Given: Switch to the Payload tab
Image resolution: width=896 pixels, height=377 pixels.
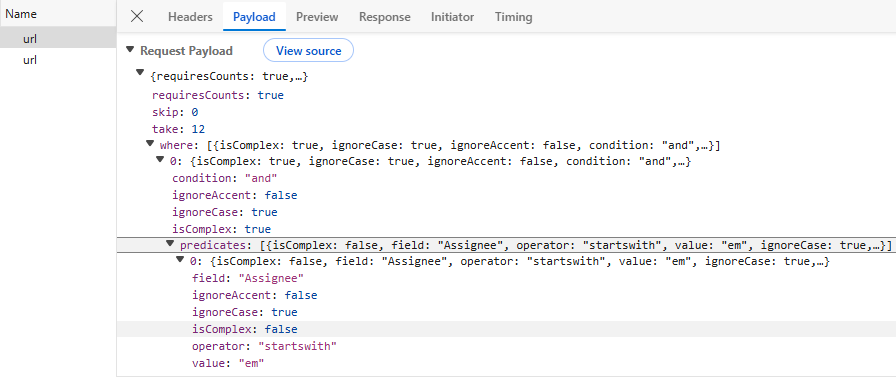Looking at the screenshot, I should click(x=254, y=17).
